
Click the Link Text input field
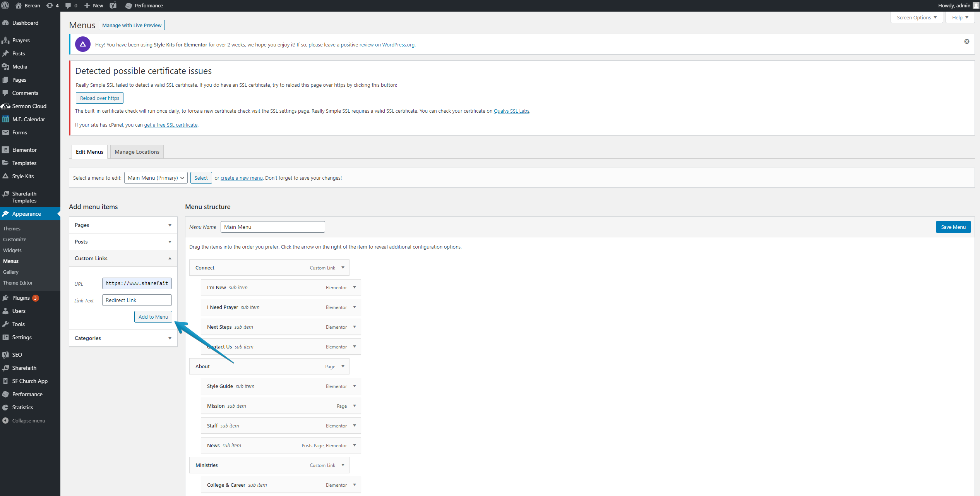pyautogui.click(x=137, y=300)
